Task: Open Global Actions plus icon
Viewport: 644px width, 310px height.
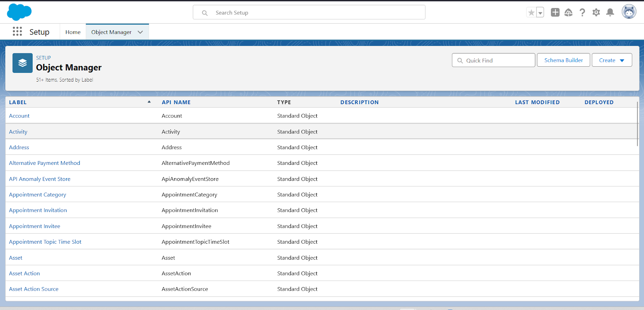Action: pos(555,12)
